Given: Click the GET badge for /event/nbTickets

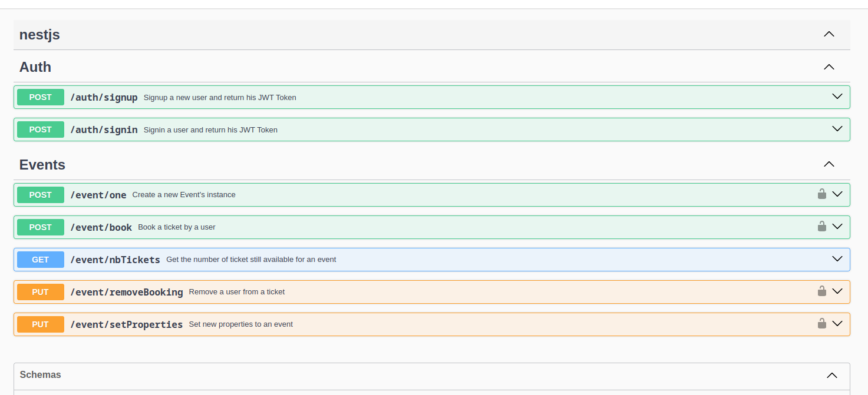Looking at the screenshot, I should [x=41, y=260].
